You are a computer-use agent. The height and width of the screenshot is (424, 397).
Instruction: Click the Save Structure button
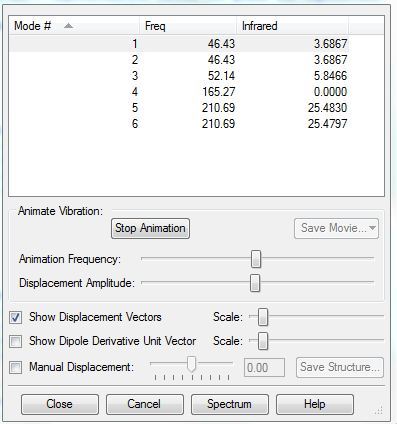340,367
